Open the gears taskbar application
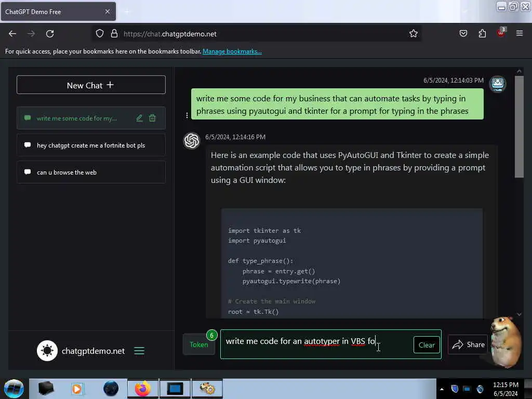This screenshot has height=399, width=532. tap(207, 389)
